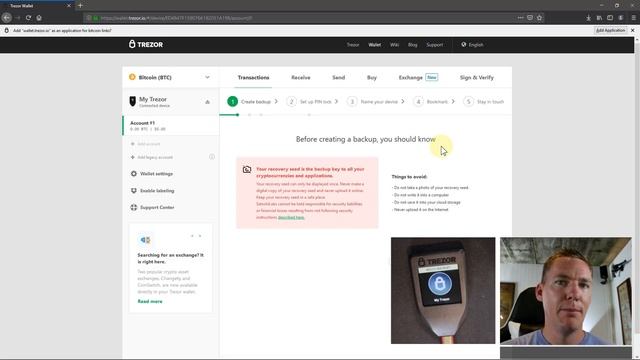Screen dimensions: 640x360
Task: Click the My Trezor device icon
Action: click(x=133, y=101)
